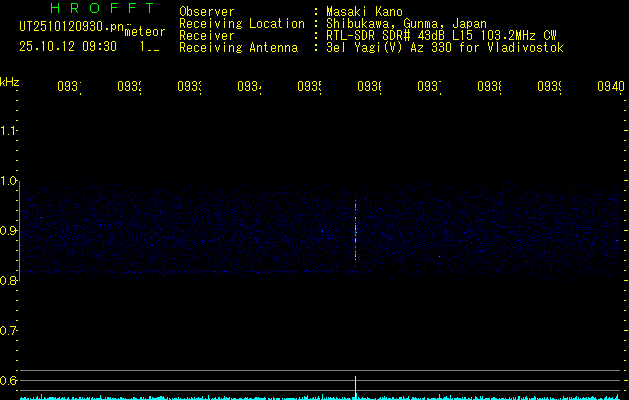
Task: Click the Shibukawa, Gunma, Japan location text
Action: pyautogui.click(x=406, y=24)
